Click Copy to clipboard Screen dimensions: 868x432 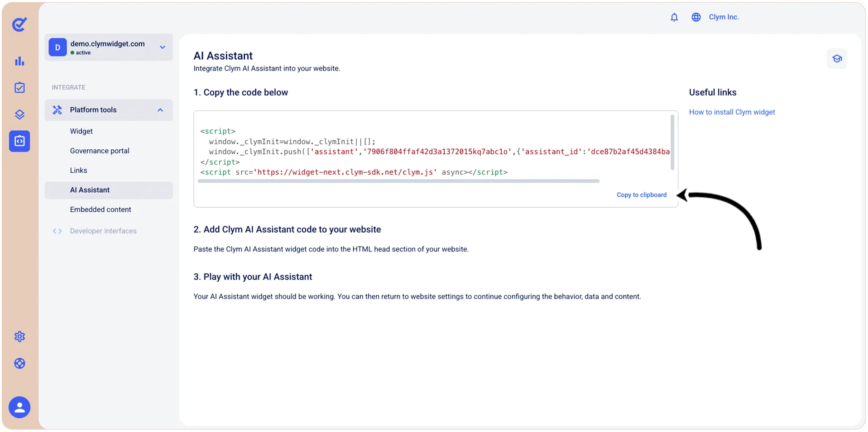[x=641, y=195]
